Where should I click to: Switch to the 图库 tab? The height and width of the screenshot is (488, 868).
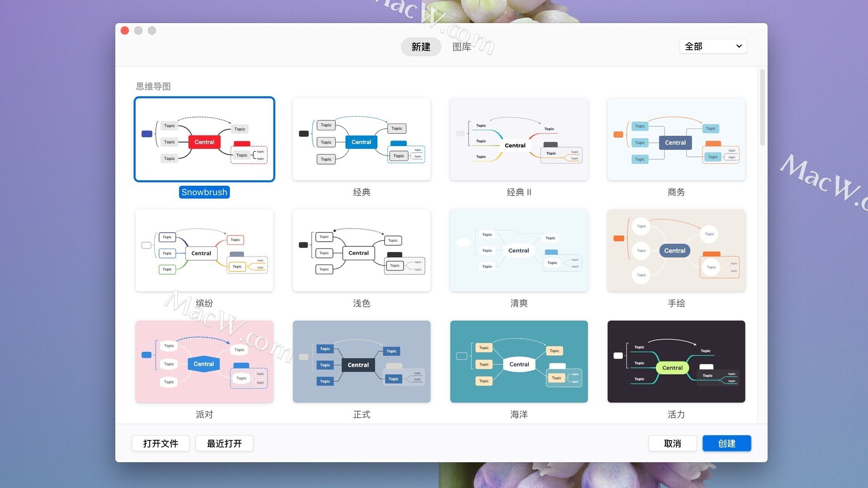(x=462, y=47)
